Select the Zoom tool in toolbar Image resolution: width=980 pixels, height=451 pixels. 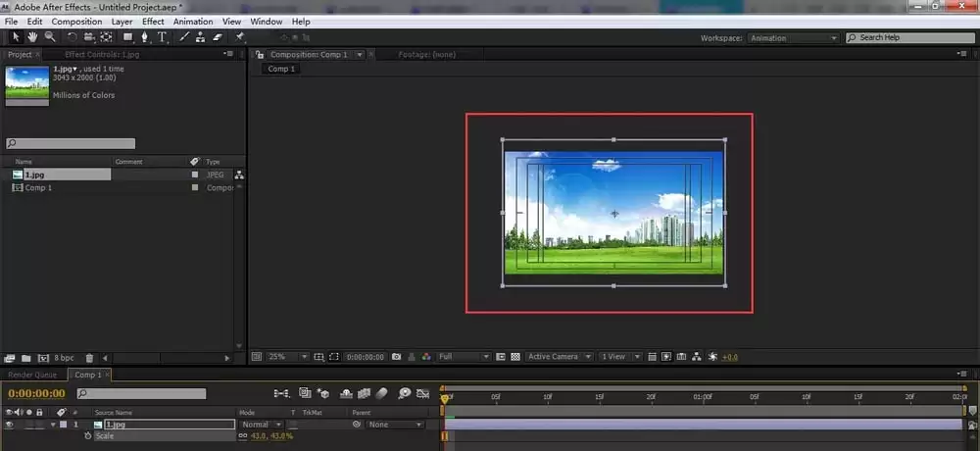[x=49, y=37]
